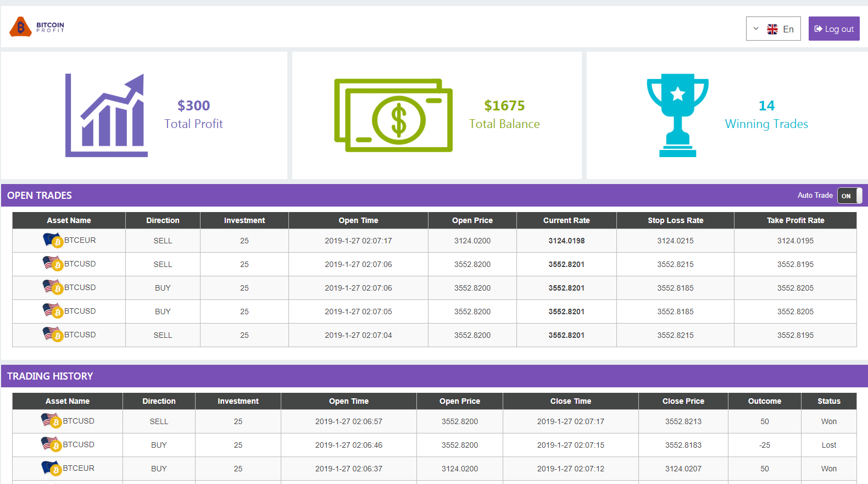This screenshot has height=484, width=868.
Task: Turn off the Auto Trade switch
Action: pyautogui.click(x=849, y=196)
